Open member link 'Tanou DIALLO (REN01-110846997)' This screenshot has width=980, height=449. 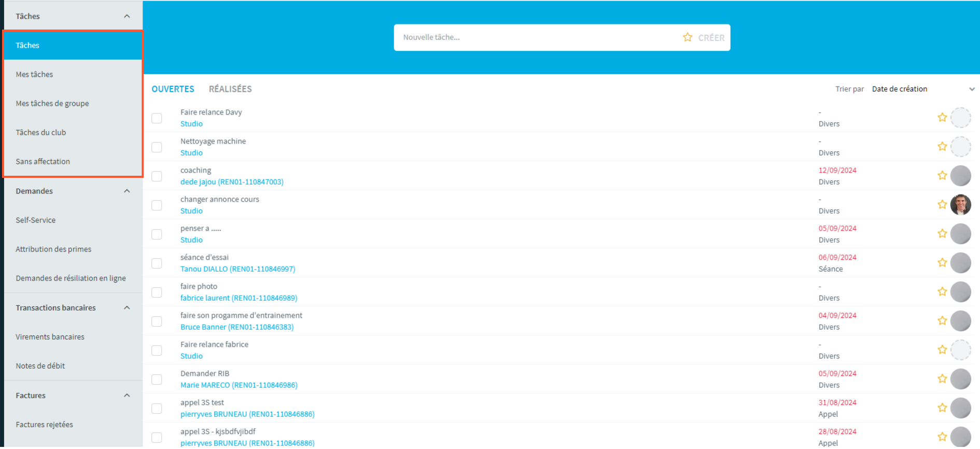point(237,269)
